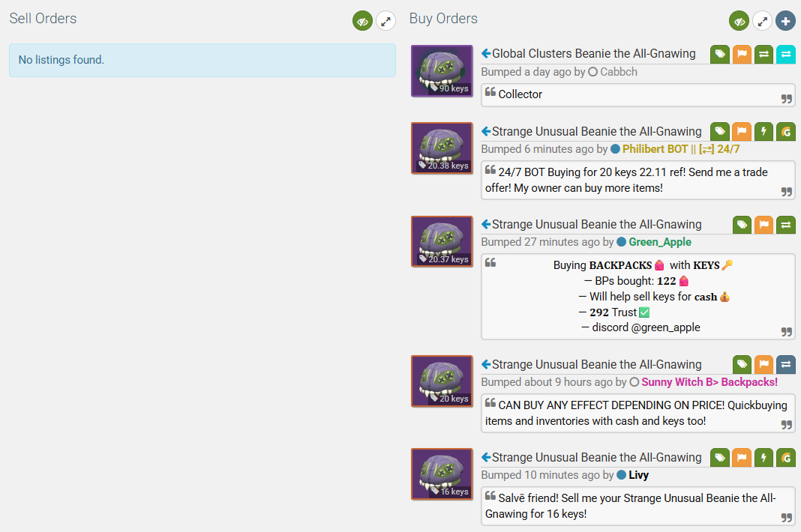Toggle the Buy Orders eye visibility button

coord(739,22)
